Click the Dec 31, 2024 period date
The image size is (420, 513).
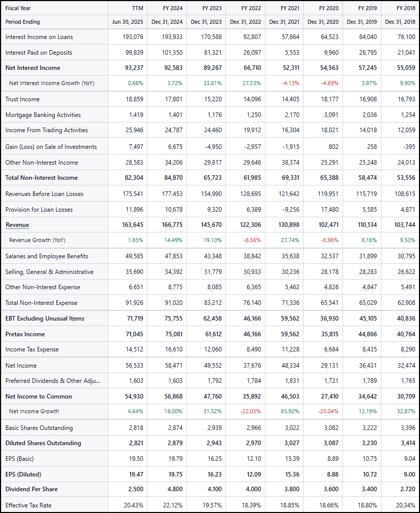pos(167,22)
